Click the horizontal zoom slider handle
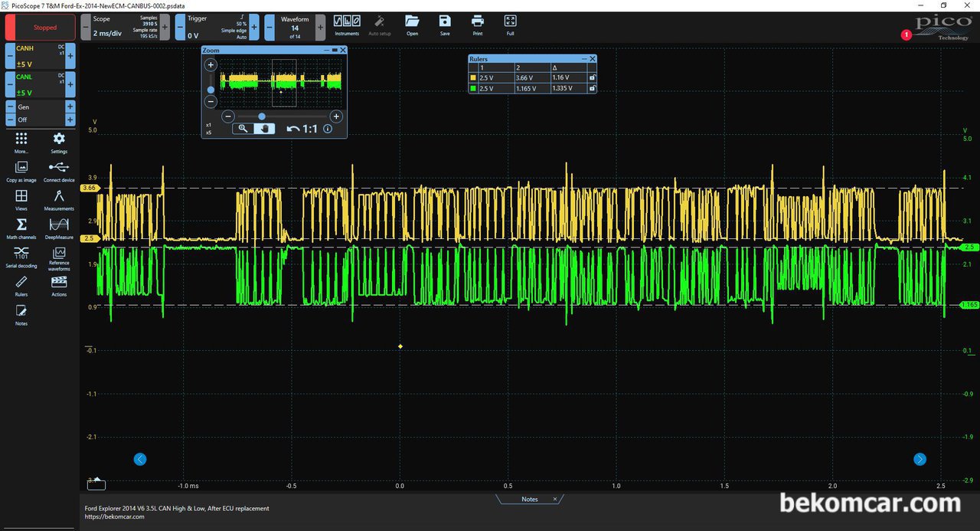 [x=262, y=116]
